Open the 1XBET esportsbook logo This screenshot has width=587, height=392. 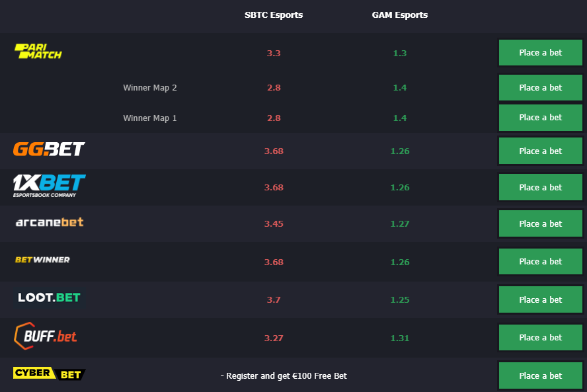coord(50,186)
